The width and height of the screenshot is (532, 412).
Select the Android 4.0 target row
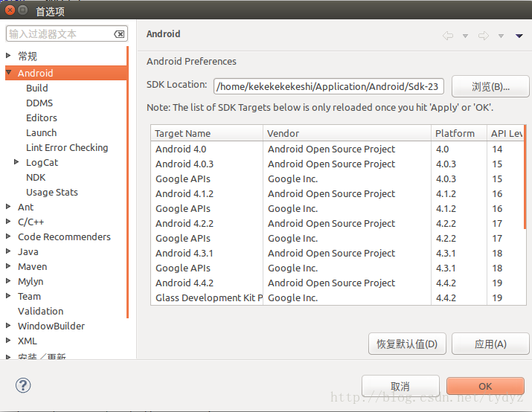pos(338,149)
